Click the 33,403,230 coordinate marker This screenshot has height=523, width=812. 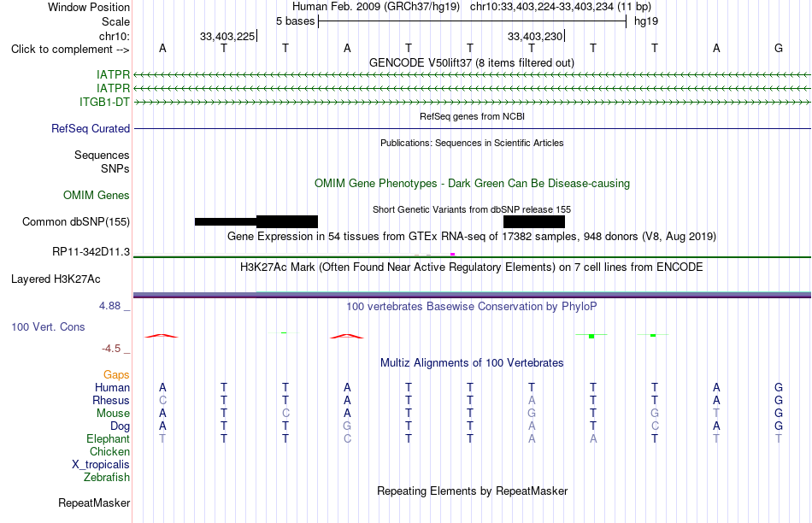tap(535, 36)
